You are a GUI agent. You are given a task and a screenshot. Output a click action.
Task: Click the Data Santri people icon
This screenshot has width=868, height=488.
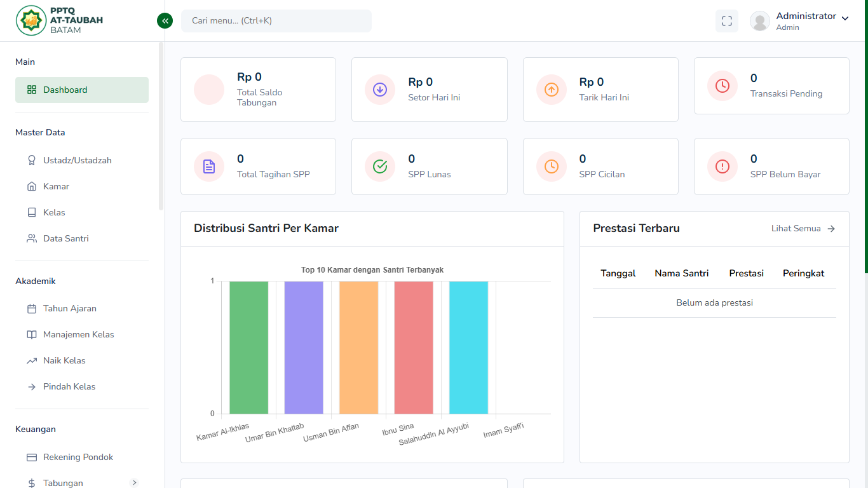click(32, 238)
